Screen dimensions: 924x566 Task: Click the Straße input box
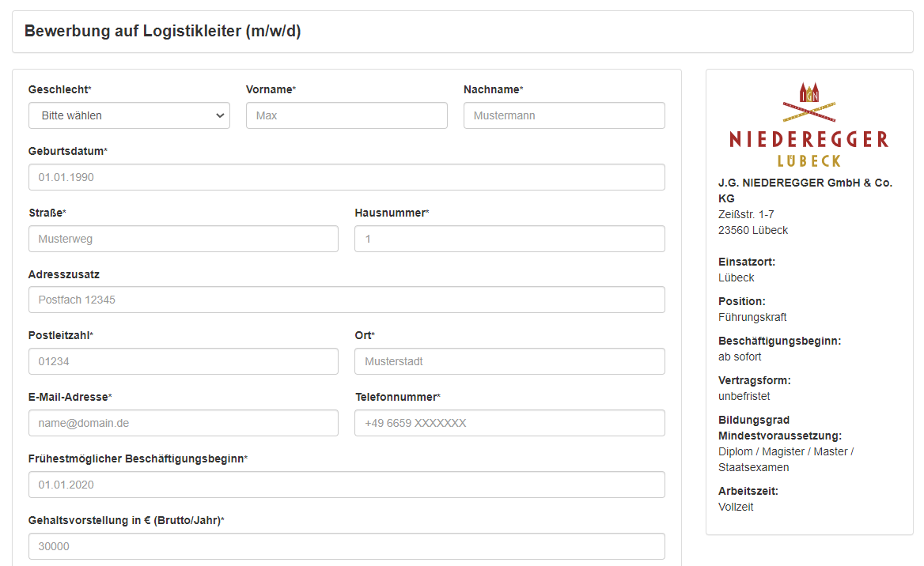(184, 239)
